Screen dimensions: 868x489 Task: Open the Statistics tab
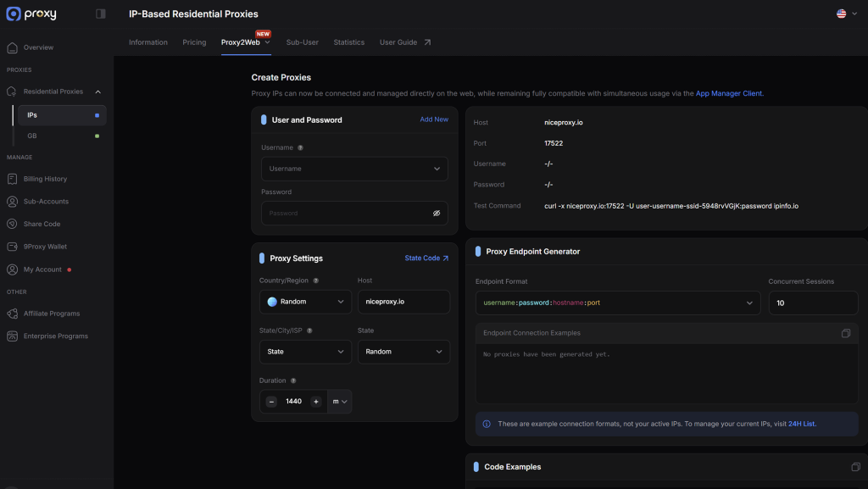348,42
